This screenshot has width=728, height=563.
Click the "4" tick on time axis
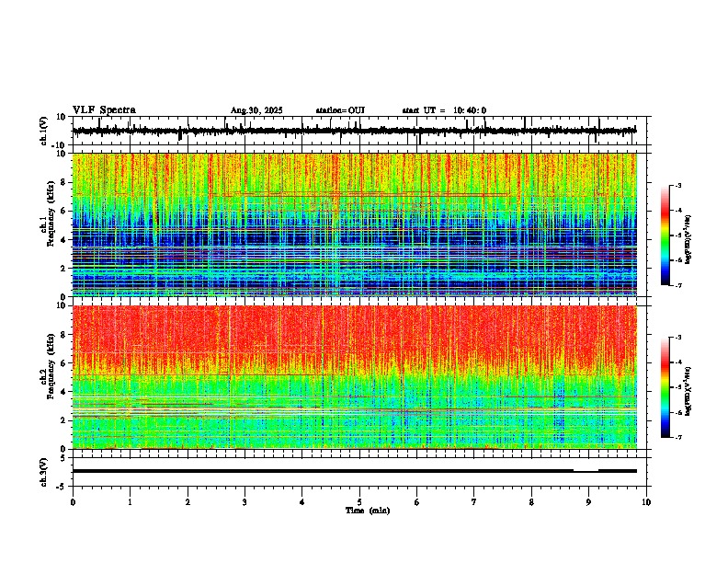pyautogui.click(x=302, y=502)
